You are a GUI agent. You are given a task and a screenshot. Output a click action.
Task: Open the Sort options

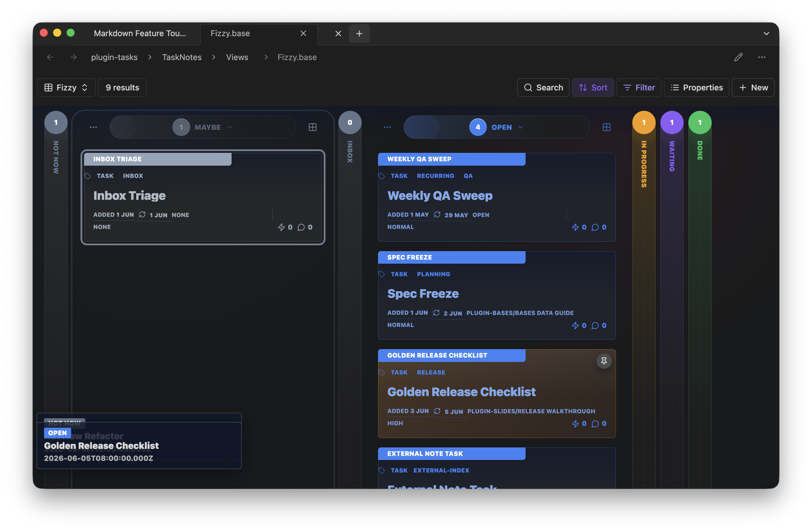pos(593,88)
